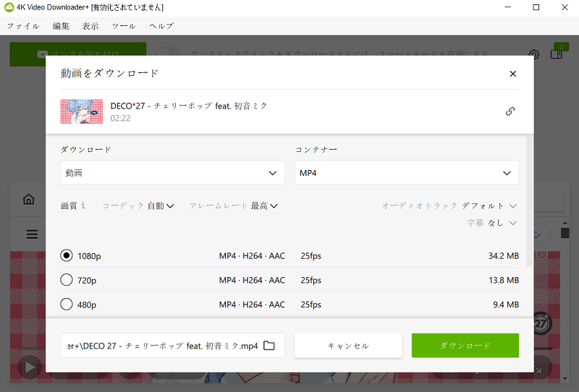Open the コンテナー dropdown showing MP4

point(407,172)
